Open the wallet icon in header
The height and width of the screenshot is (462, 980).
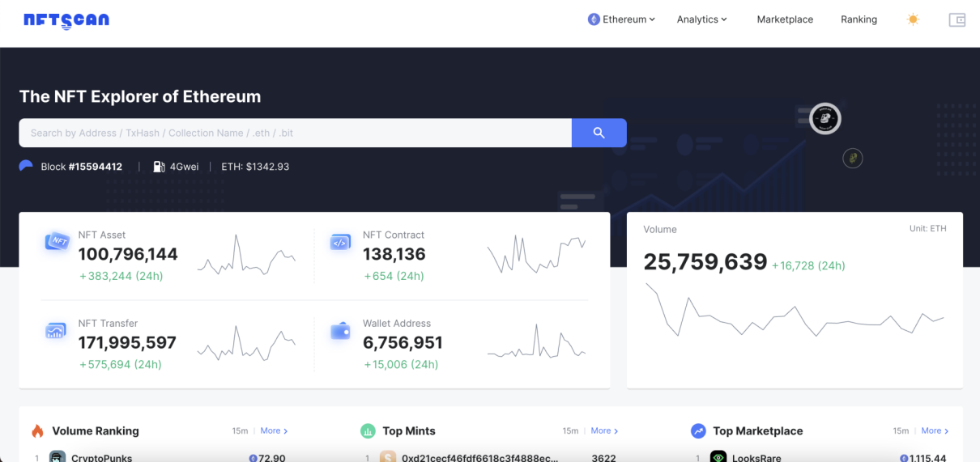(957, 20)
